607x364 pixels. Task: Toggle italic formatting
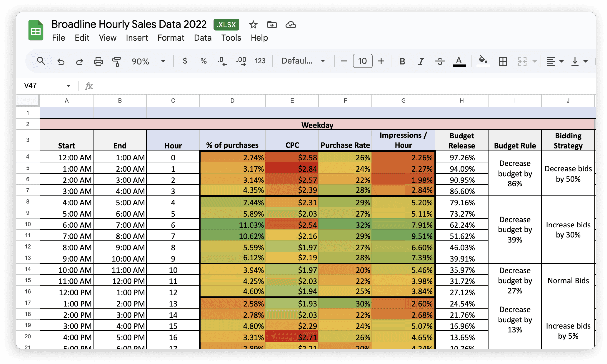tap(421, 61)
